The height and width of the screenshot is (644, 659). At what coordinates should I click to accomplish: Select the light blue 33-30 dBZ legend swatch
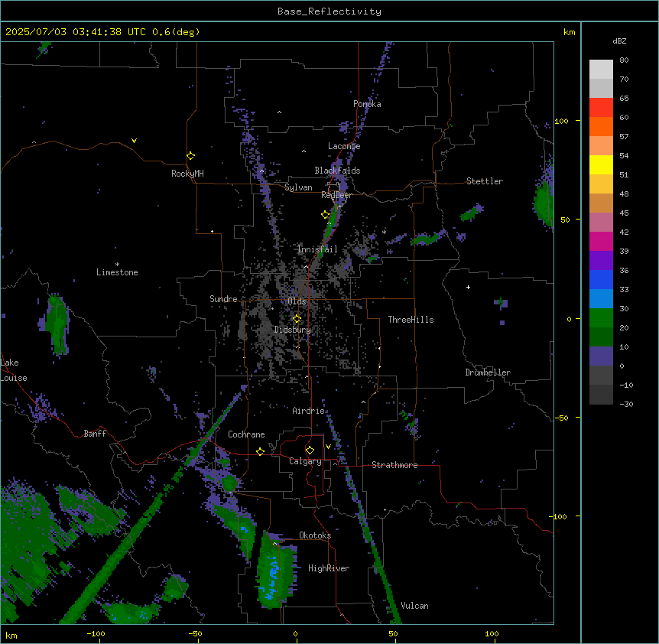click(x=601, y=299)
